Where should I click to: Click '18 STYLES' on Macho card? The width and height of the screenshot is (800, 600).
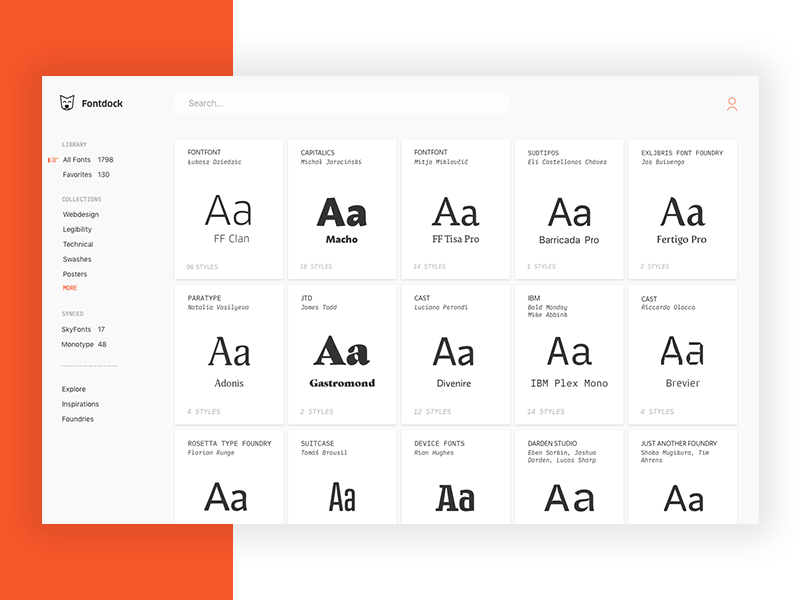(316, 266)
